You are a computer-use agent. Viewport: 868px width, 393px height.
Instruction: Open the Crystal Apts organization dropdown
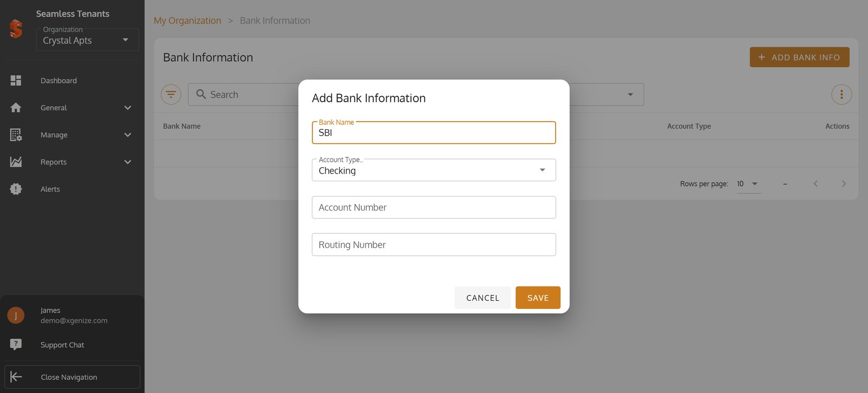[x=87, y=40]
